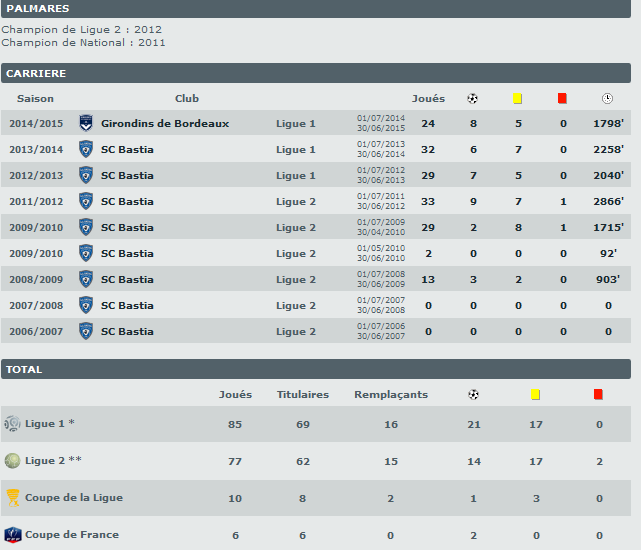
Task: Click the Saison column header
Action: (x=35, y=98)
